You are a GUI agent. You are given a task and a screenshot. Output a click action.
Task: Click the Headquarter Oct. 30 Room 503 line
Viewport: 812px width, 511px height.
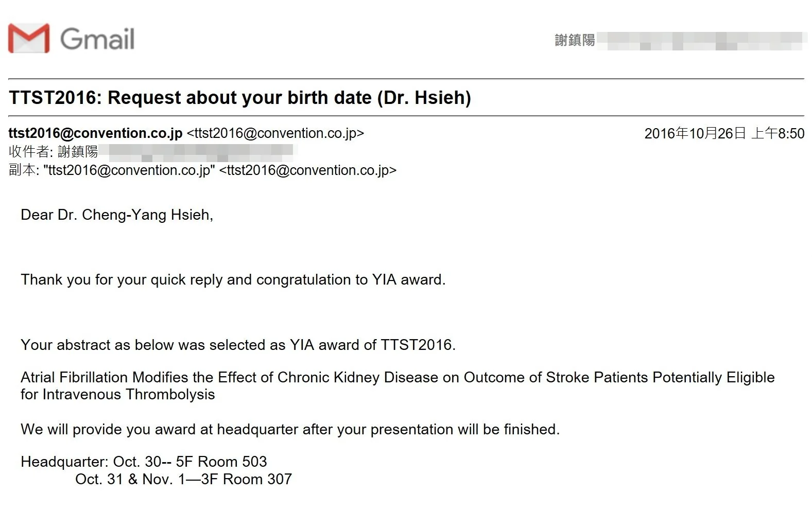pyautogui.click(x=144, y=462)
